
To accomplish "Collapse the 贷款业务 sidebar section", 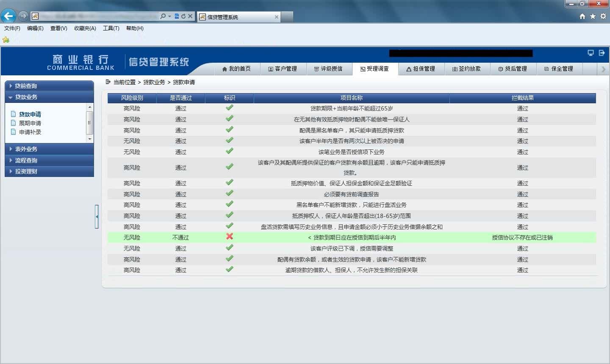I will (x=49, y=97).
